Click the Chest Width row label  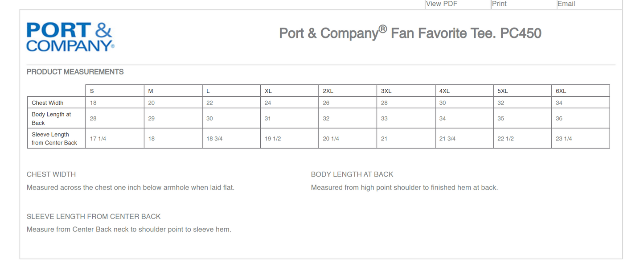point(48,103)
